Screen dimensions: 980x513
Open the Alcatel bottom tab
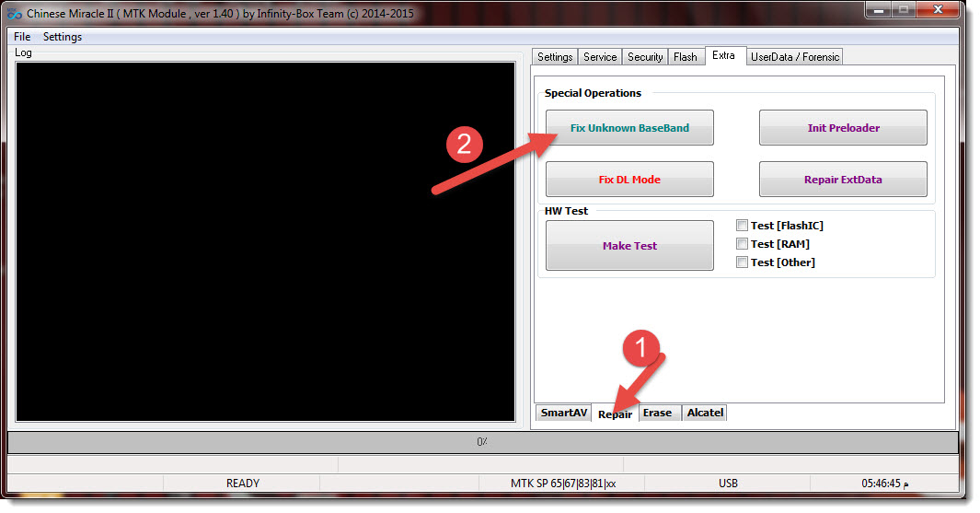705,413
